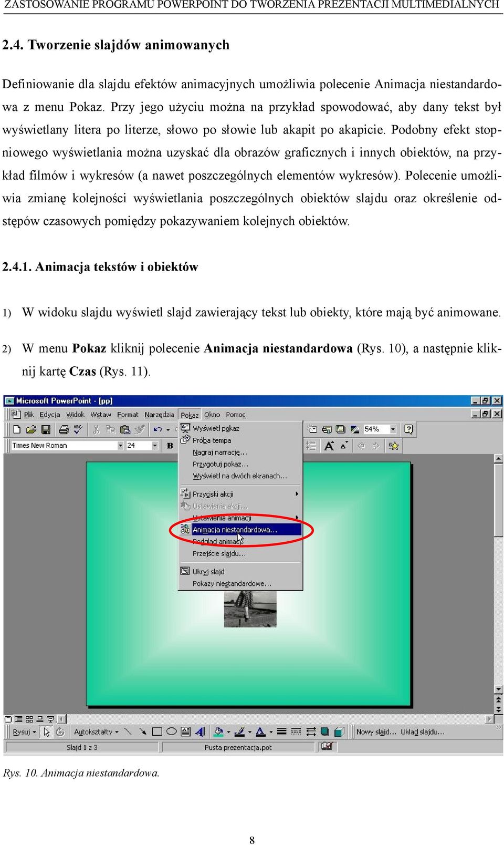504x845 pixels.
Task: Open the font size 24 dropdown
Action: [x=155, y=446]
